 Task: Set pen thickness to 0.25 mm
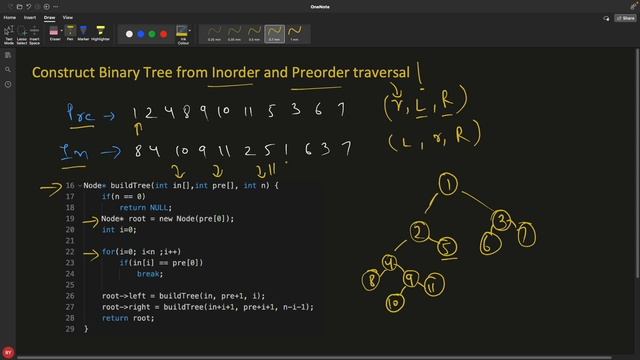point(214,33)
